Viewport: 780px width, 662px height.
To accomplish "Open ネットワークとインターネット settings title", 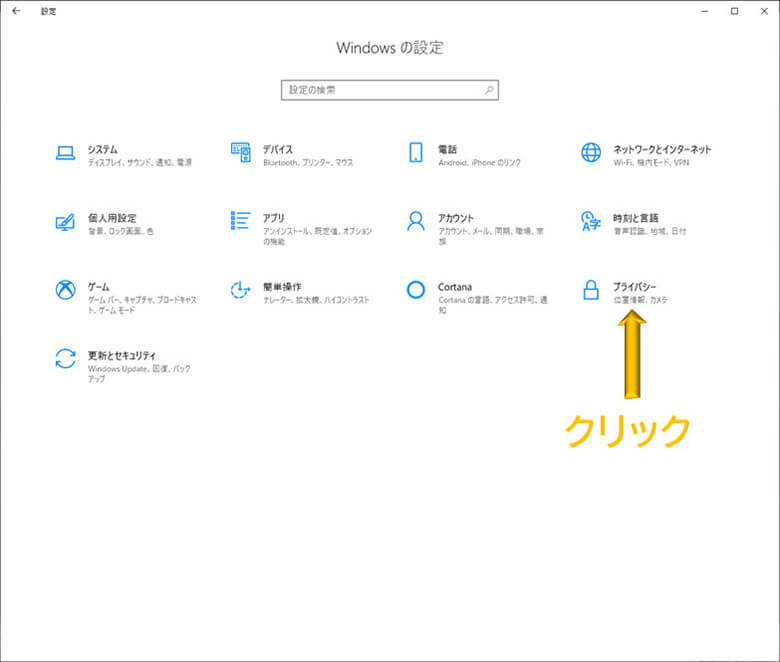I will (x=662, y=149).
